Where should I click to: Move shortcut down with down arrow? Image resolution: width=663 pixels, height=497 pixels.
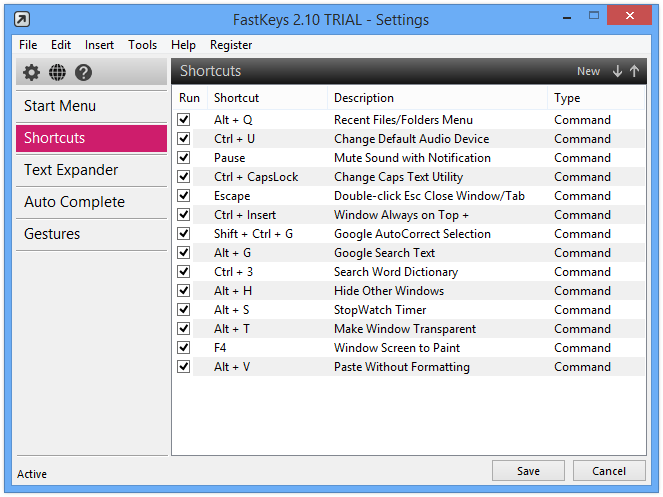[617, 71]
